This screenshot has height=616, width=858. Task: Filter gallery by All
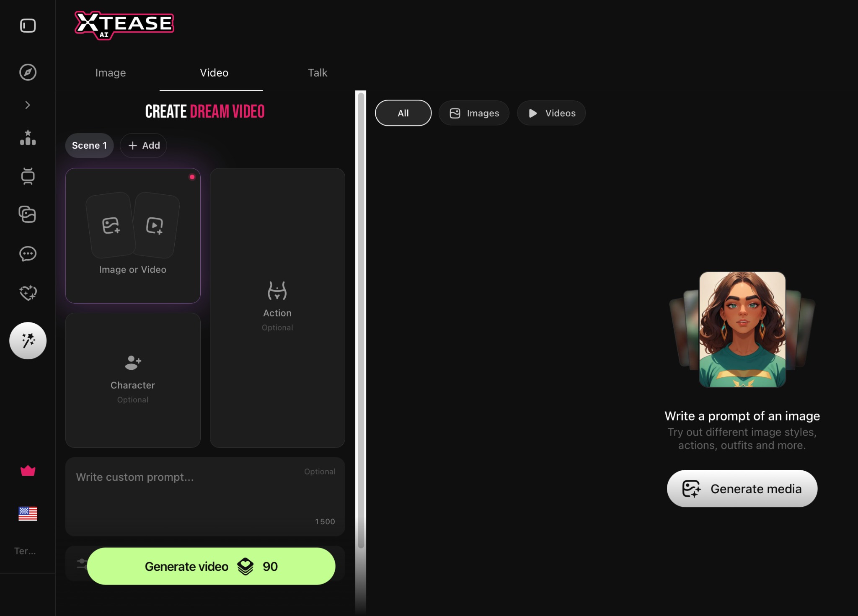tap(403, 113)
